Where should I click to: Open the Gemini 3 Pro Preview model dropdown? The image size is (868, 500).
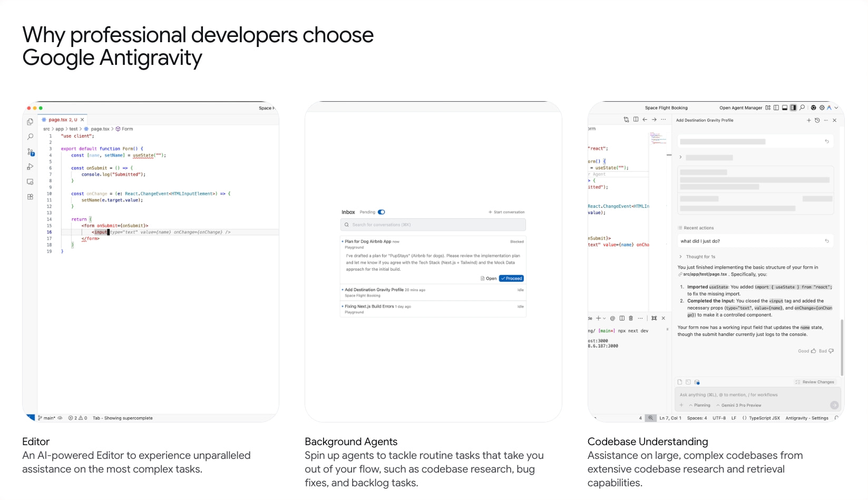738,405
